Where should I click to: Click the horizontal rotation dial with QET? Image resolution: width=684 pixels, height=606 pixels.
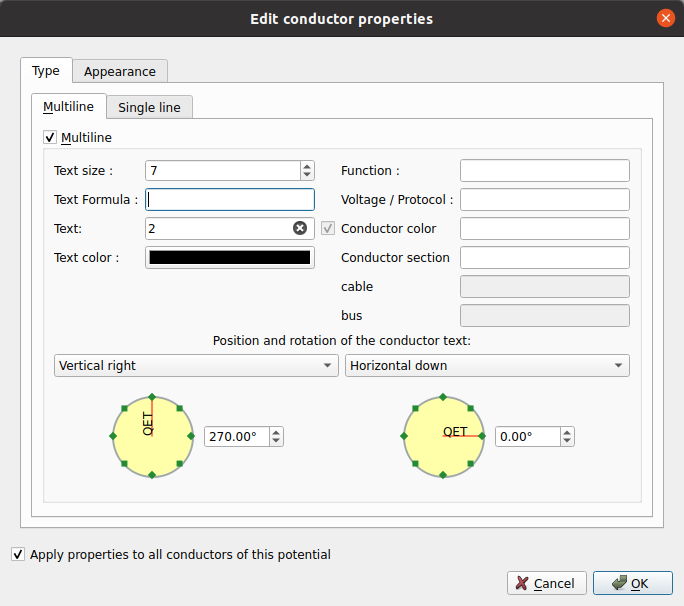[x=443, y=436]
